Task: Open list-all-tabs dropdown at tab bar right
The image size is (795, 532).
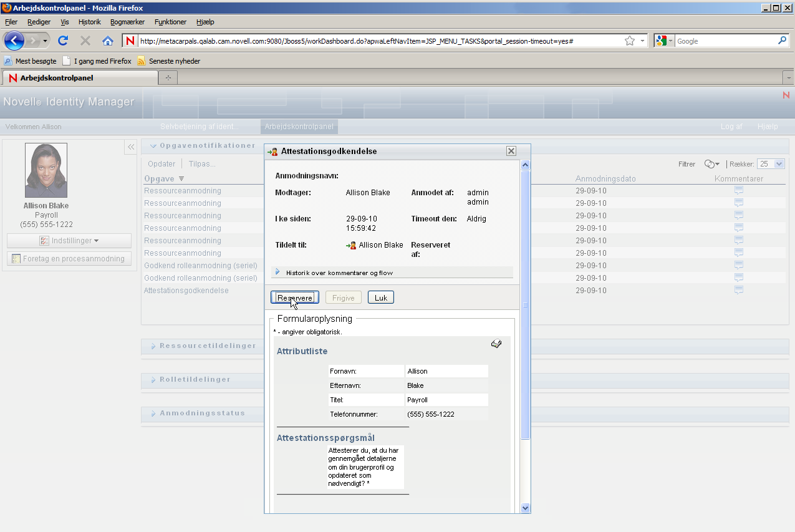Action: (x=788, y=78)
